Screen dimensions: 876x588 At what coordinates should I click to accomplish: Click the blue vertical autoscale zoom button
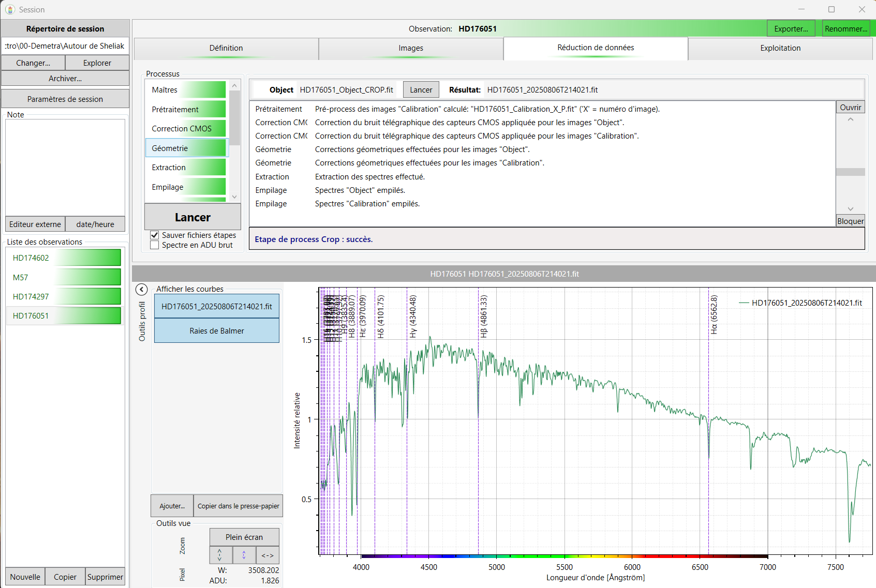click(x=244, y=555)
